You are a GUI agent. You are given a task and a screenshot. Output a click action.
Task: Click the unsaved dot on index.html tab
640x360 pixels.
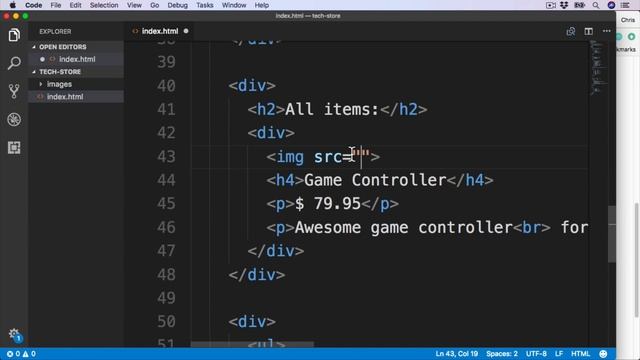186,31
